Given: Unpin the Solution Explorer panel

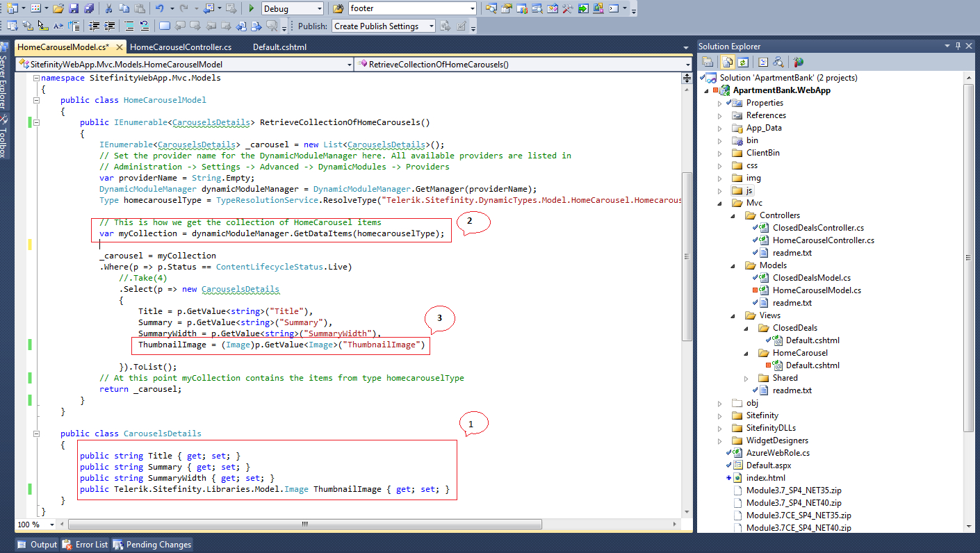Looking at the screenshot, I should click(x=958, y=46).
